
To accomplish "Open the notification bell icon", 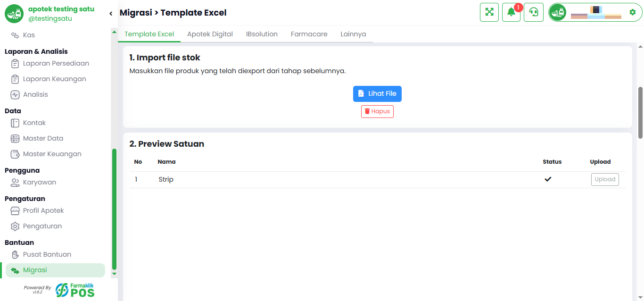I will (511, 12).
